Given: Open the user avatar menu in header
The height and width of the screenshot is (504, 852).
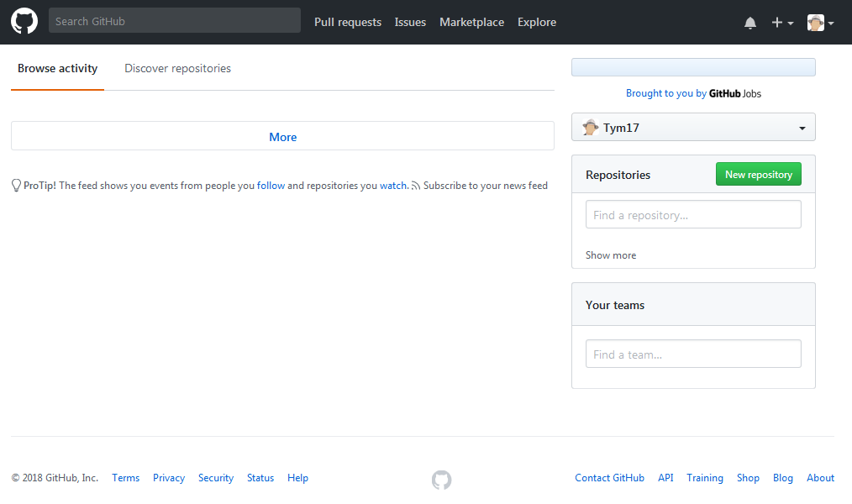Looking at the screenshot, I should pos(820,23).
